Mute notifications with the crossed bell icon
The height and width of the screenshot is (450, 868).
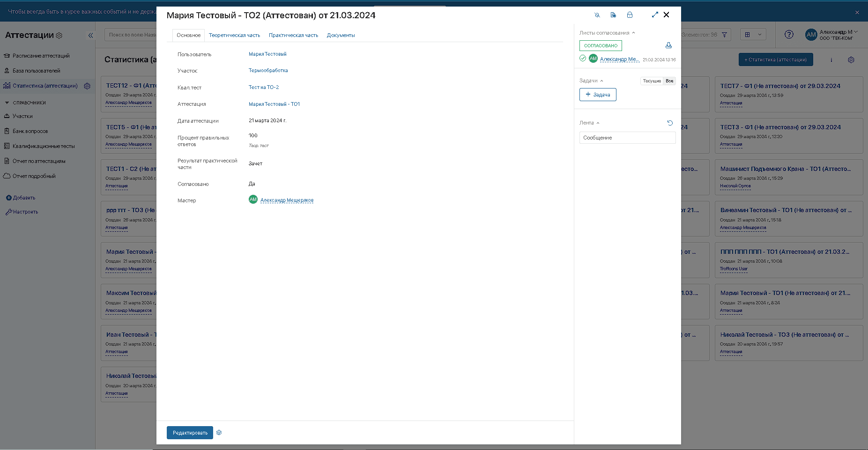597,15
